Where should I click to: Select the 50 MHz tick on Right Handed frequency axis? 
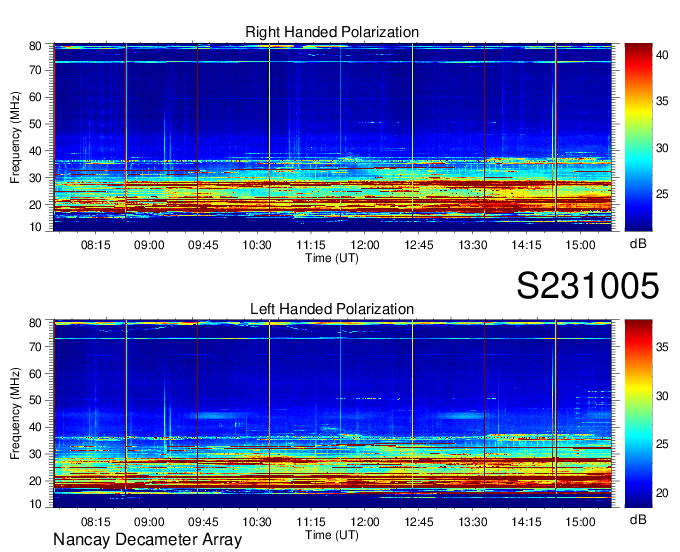(x=35, y=124)
